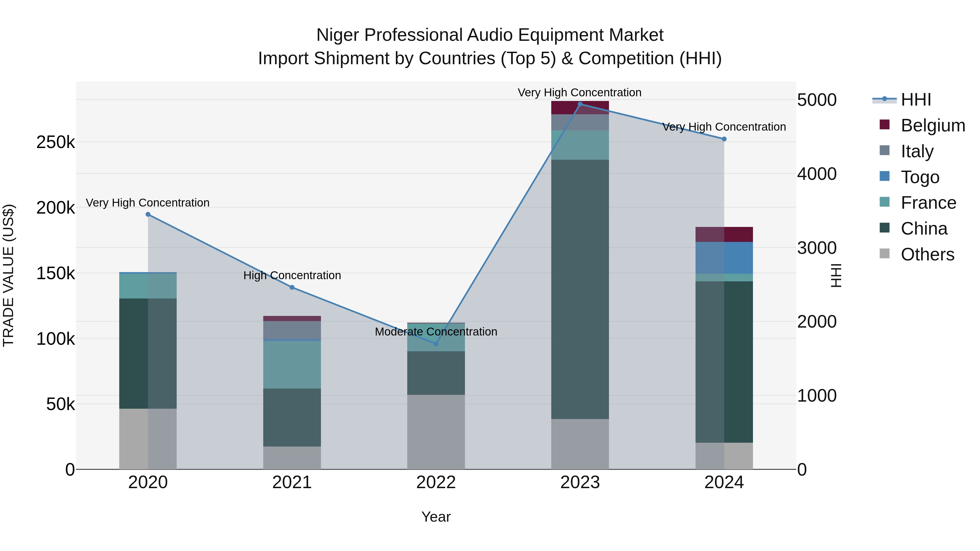Click the 2021 HHI data point marker

[x=292, y=288]
